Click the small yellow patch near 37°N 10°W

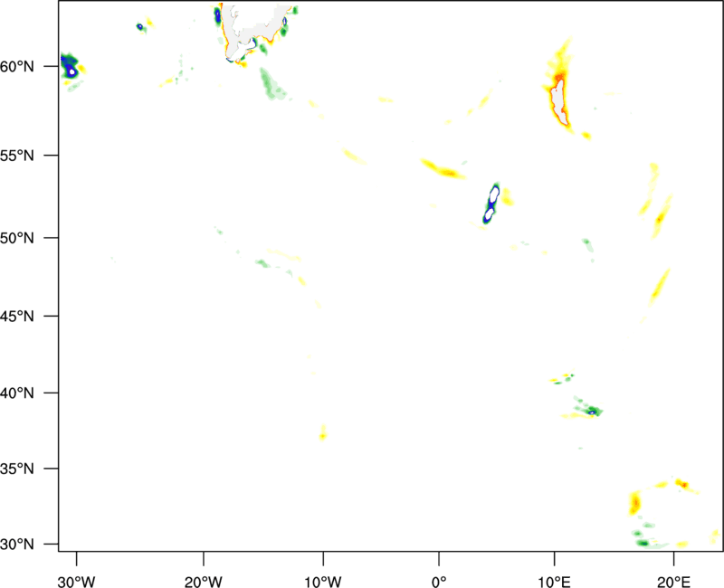[x=323, y=432]
